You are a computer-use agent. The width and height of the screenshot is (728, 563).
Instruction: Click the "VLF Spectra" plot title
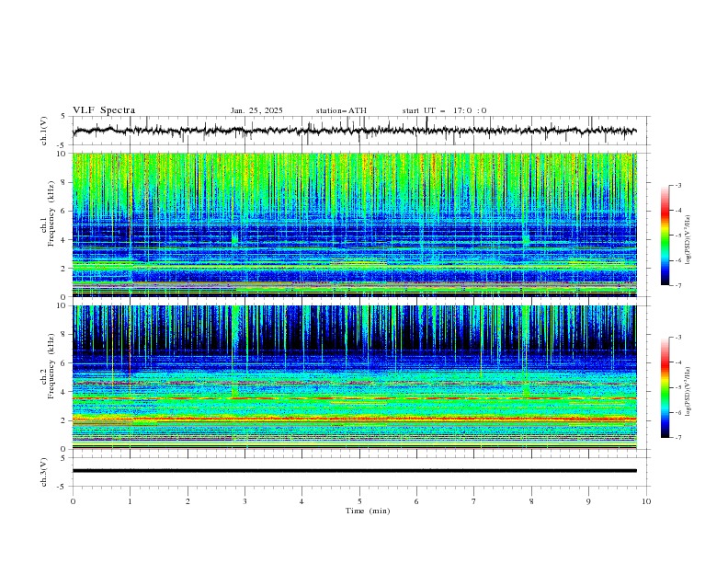[x=104, y=110]
